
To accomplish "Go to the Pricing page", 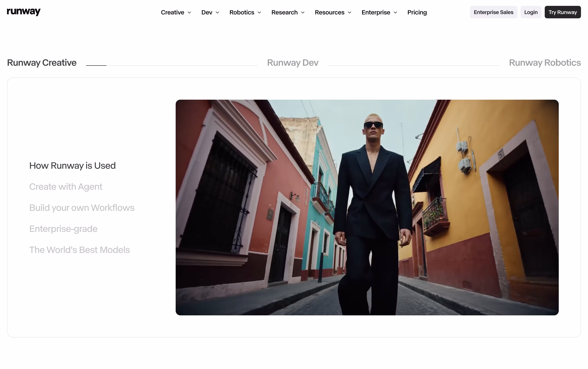I will (x=417, y=12).
